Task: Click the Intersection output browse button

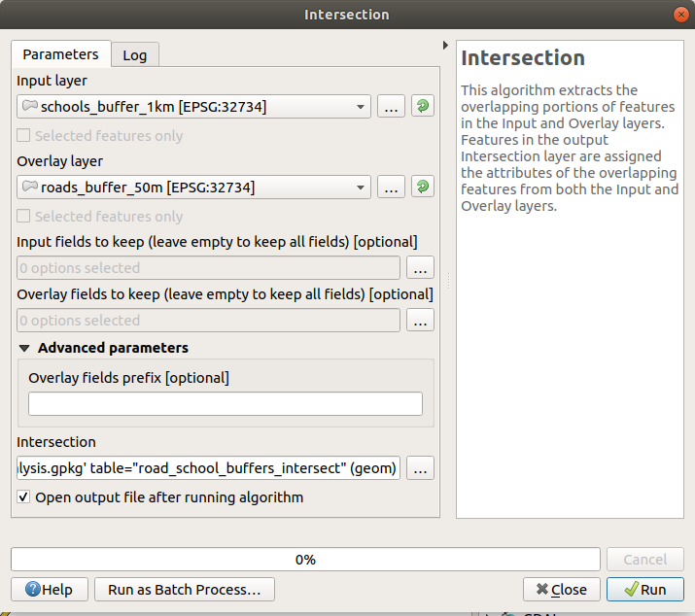Action: [x=420, y=469]
